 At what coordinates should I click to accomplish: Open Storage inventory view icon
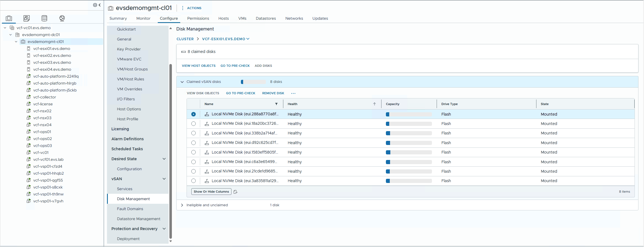pyautogui.click(x=44, y=18)
